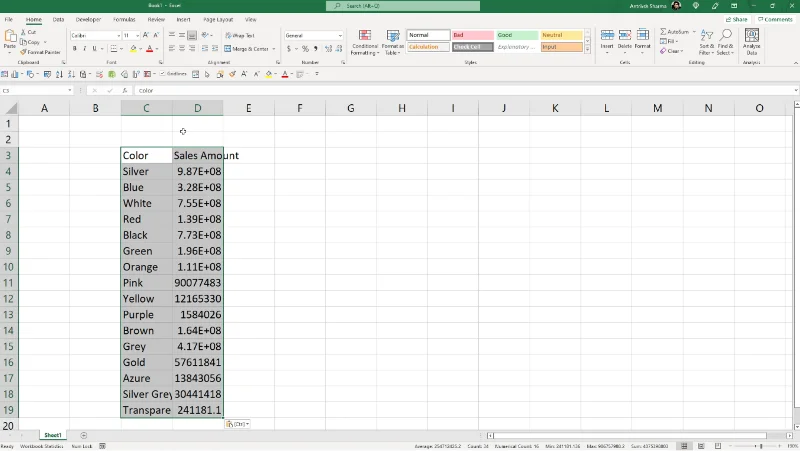
Task: Expand the cell styles gallery
Action: (587, 49)
